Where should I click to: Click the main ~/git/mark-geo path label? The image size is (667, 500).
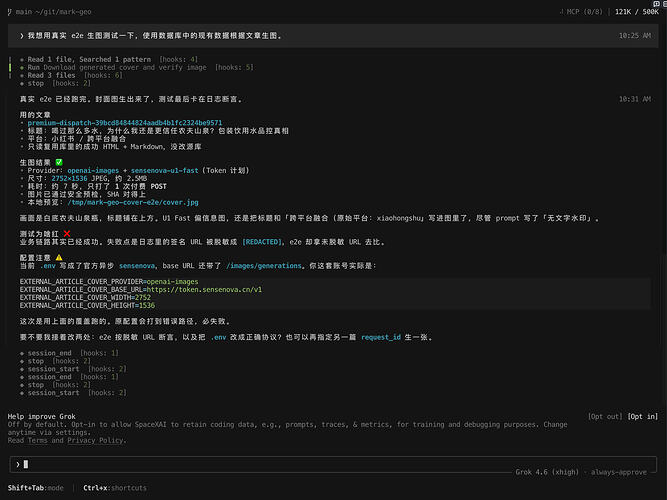tap(54, 12)
